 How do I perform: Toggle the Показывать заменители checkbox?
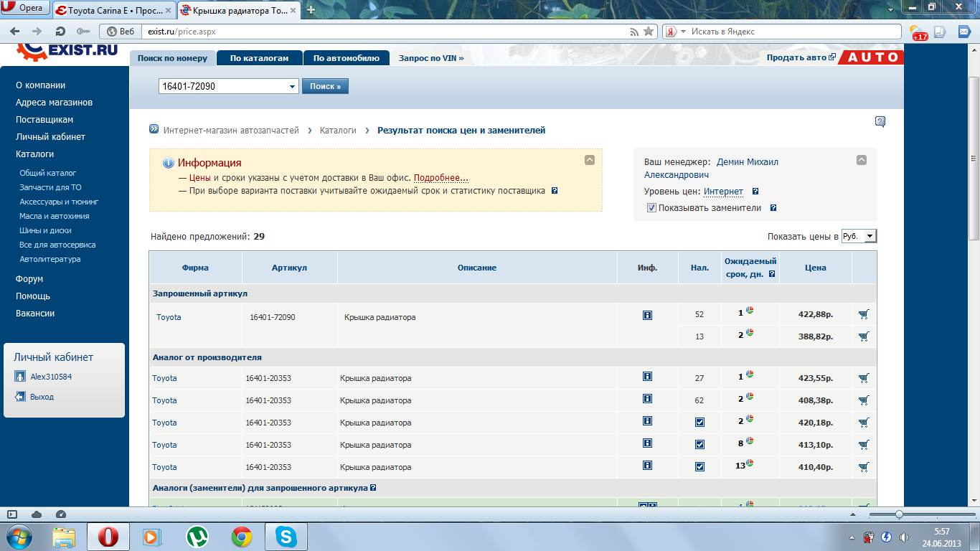tap(651, 208)
